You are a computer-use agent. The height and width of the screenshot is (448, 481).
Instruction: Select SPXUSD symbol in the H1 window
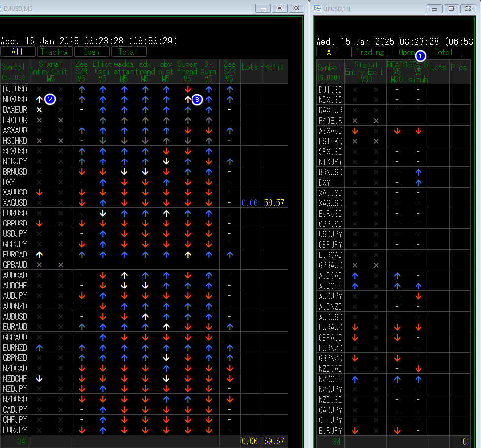[x=330, y=152]
